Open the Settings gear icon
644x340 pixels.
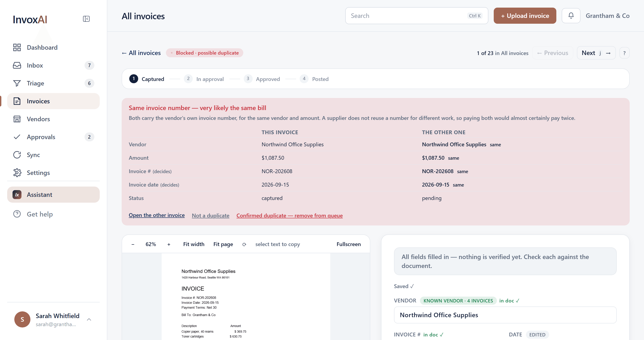17,172
